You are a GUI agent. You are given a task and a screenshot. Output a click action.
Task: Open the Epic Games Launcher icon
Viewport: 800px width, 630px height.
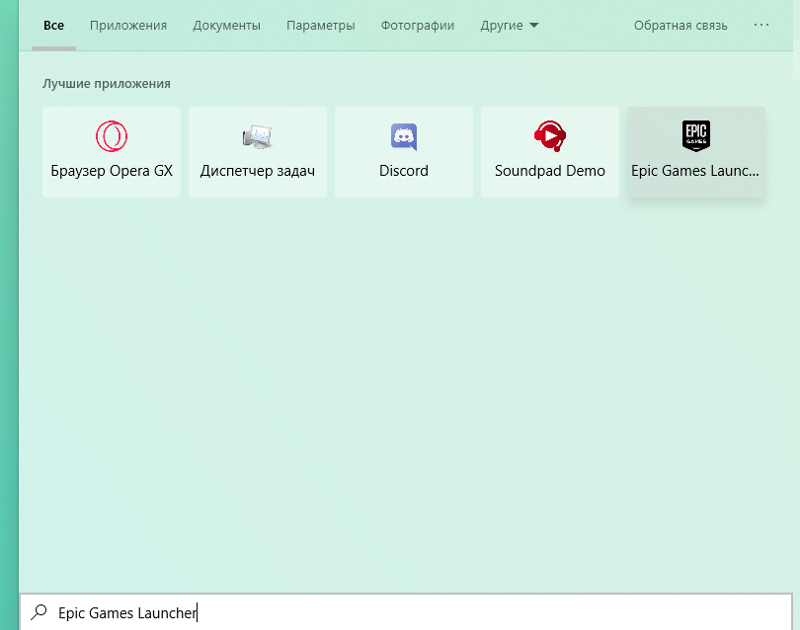click(696, 136)
